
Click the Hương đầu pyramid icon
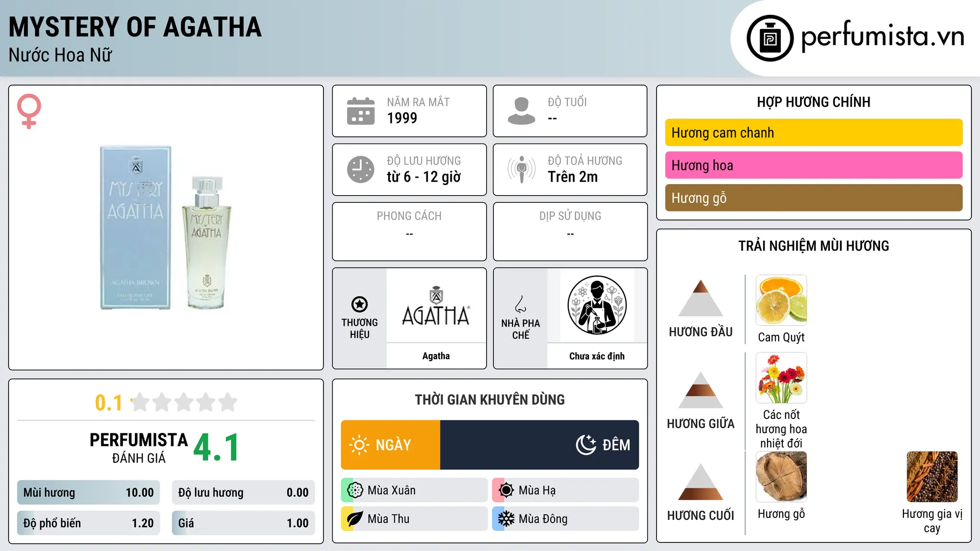[701, 298]
